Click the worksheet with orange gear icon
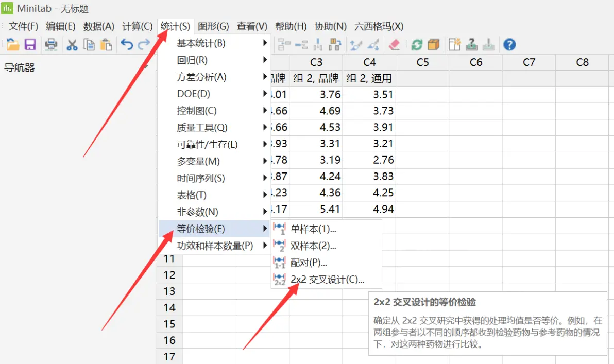Viewport: 614px width, 364px height. (x=454, y=45)
